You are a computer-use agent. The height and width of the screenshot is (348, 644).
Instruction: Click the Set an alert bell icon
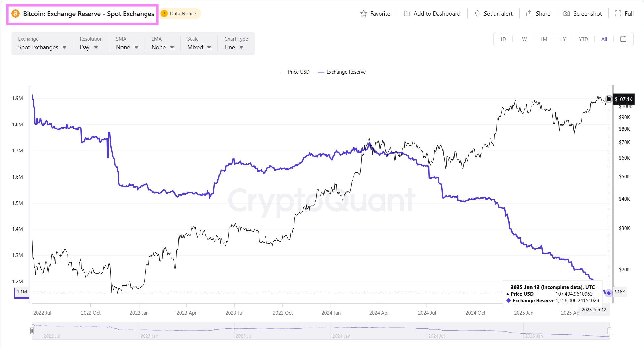(x=477, y=14)
